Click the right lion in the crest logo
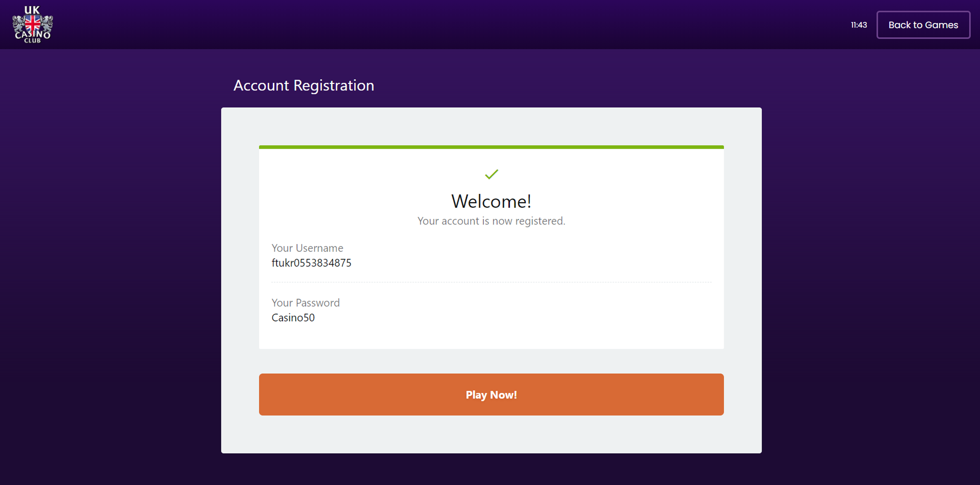980x485 pixels. [47, 24]
